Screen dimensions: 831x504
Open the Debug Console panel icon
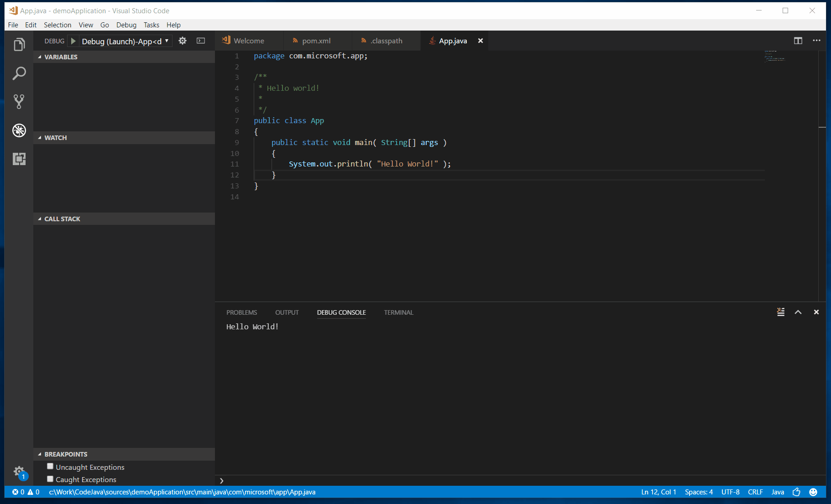coord(341,312)
